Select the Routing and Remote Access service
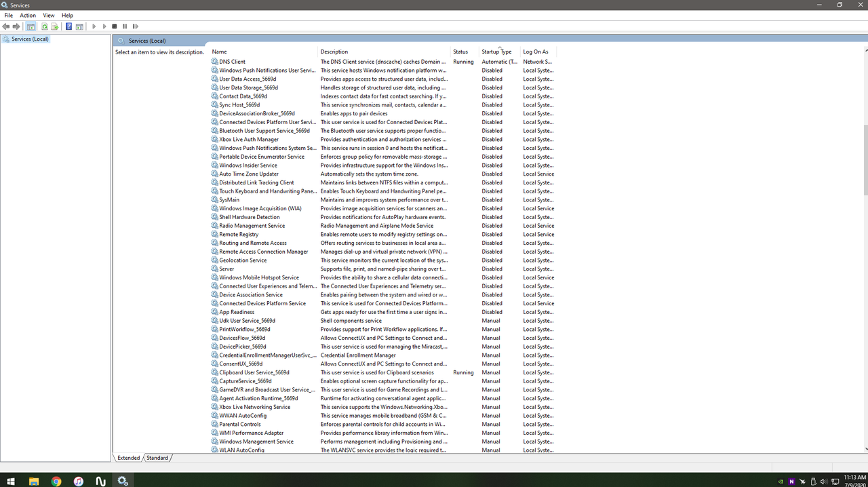This screenshot has height=487, width=868. pyautogui.click(x=383, y=243)
